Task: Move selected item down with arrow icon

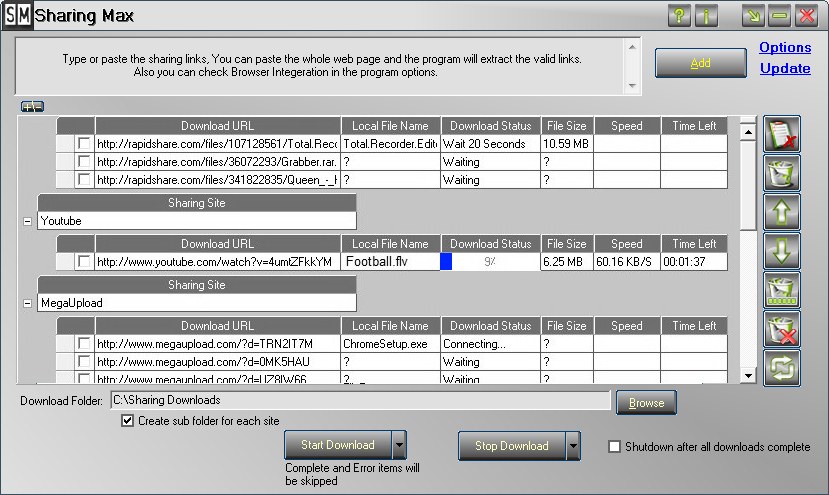Action: pos(782,251)
